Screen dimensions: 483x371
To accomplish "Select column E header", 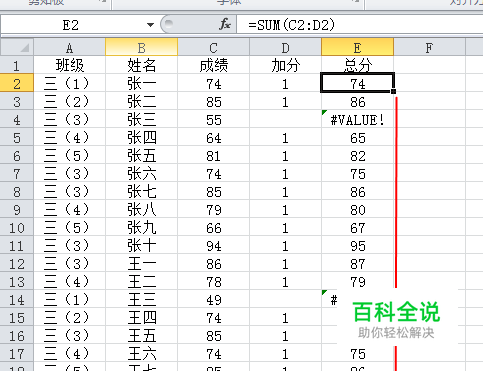I will click(357, 47).
